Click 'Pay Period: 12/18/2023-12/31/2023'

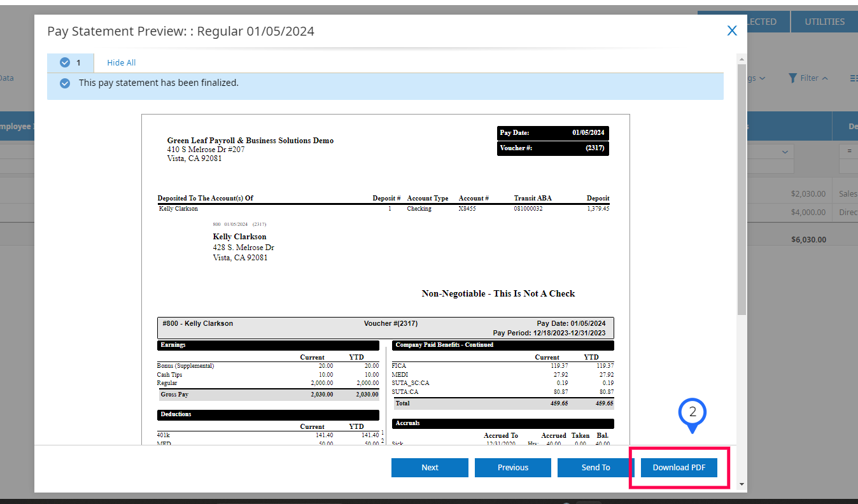(x=551, y=333)
